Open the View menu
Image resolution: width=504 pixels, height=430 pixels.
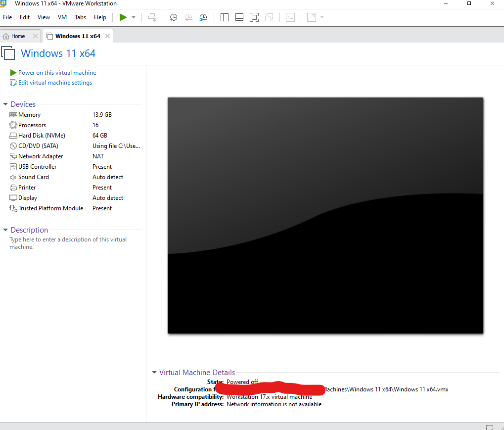click(44, 17)
